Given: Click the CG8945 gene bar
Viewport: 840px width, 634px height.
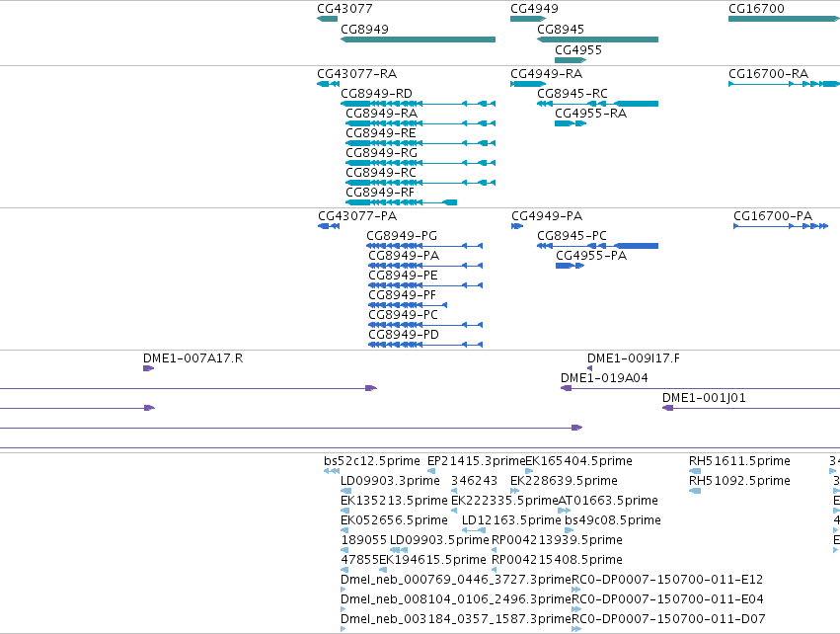Looking at the screenshot, I should click(x=597, y=40).
